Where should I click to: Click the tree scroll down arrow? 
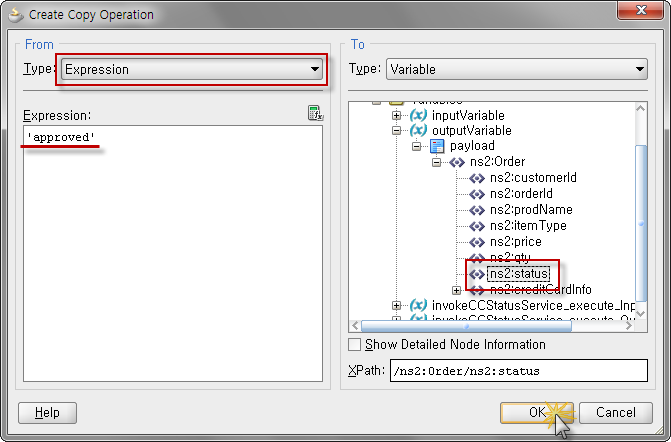click(641, 314)
